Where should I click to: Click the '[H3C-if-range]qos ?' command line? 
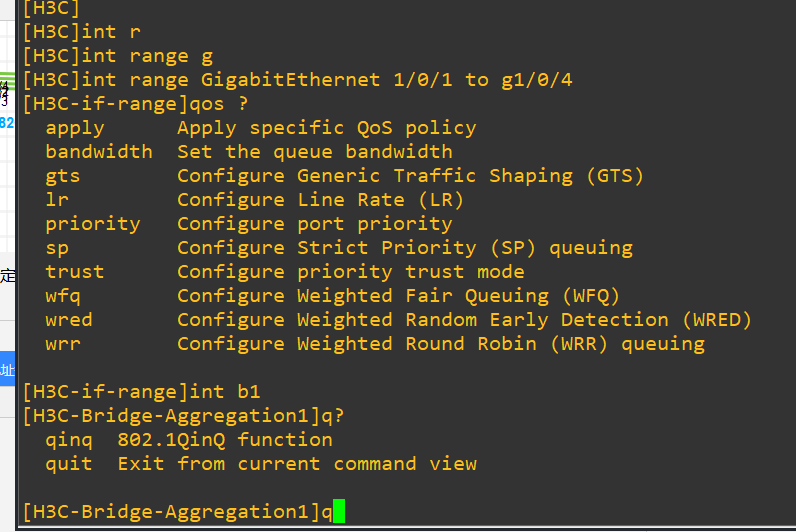pos(134,104)
